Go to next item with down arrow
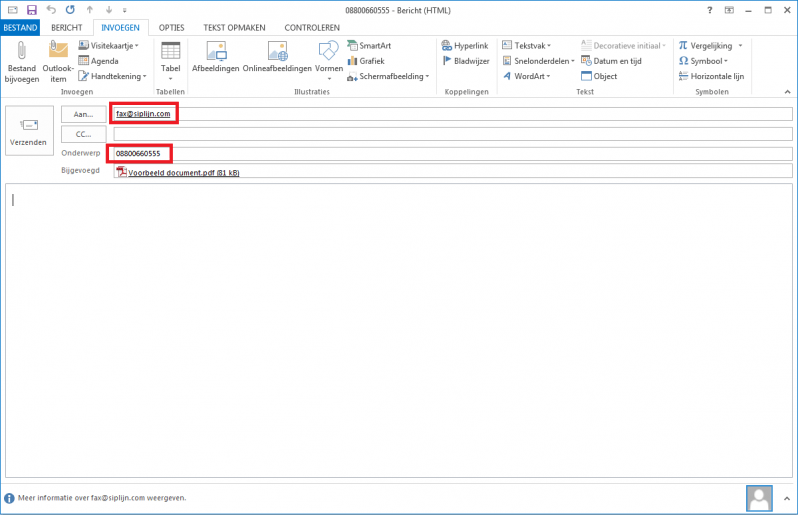 109,10
